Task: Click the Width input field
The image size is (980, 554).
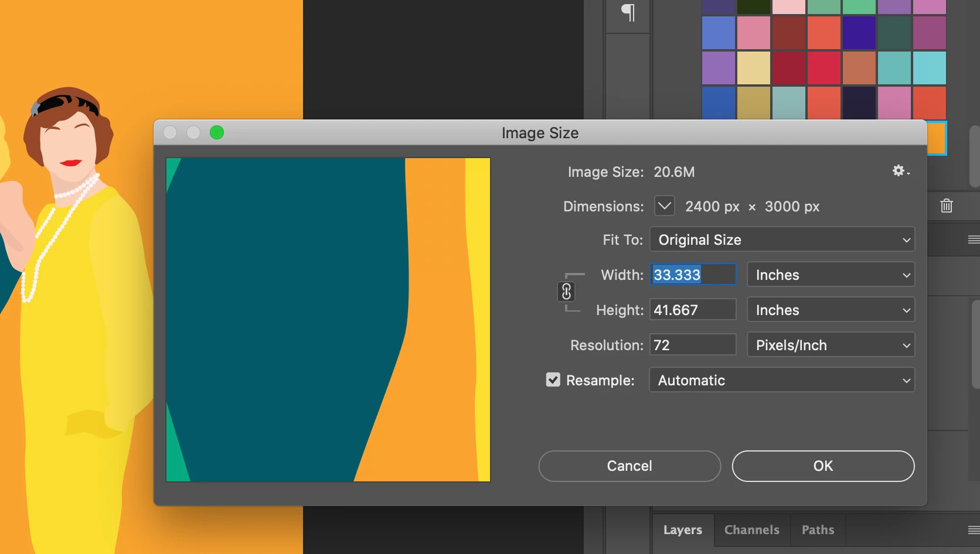Action: pos(693,275)
